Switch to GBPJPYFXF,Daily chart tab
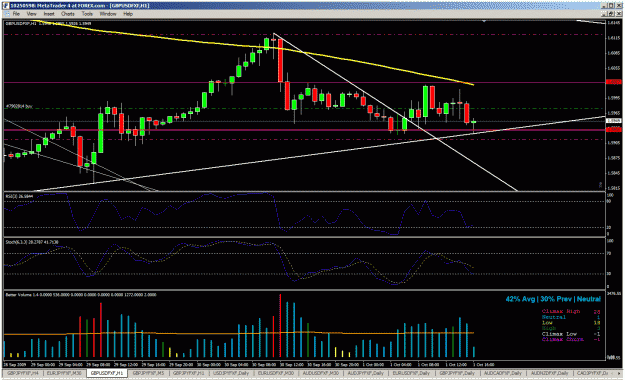 (x=457, y=373)
